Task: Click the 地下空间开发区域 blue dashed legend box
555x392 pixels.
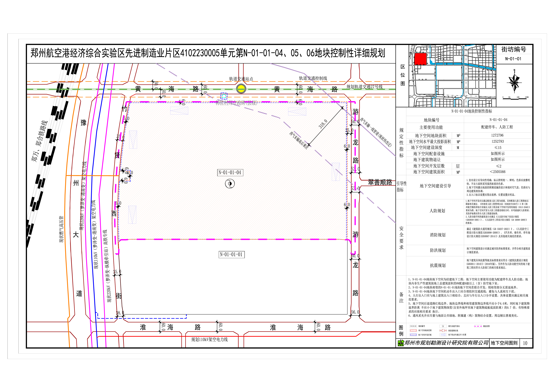Action: pyautogui.click(x=413, y=335)
